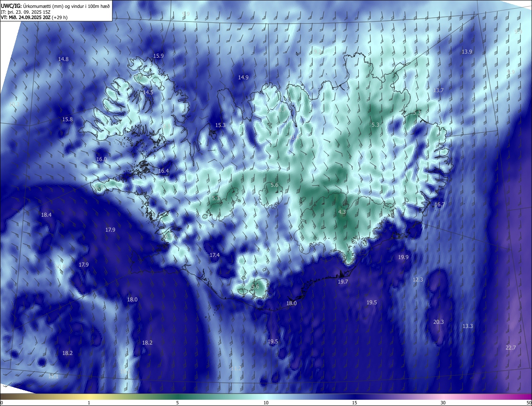Click the 4.3 value label
Image resolution: width=532 pixels, height=406 pixels.
point(342,212)
